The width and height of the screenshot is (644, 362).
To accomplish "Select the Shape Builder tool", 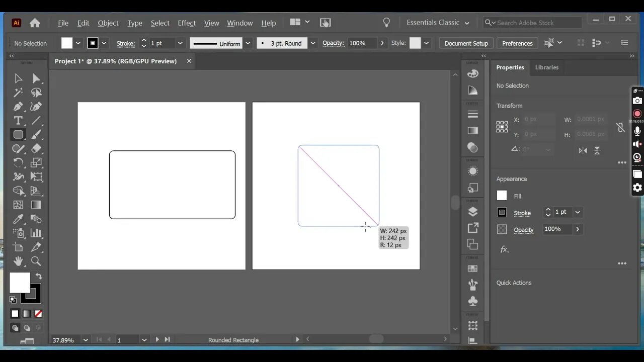I will [x=18, y=191].
